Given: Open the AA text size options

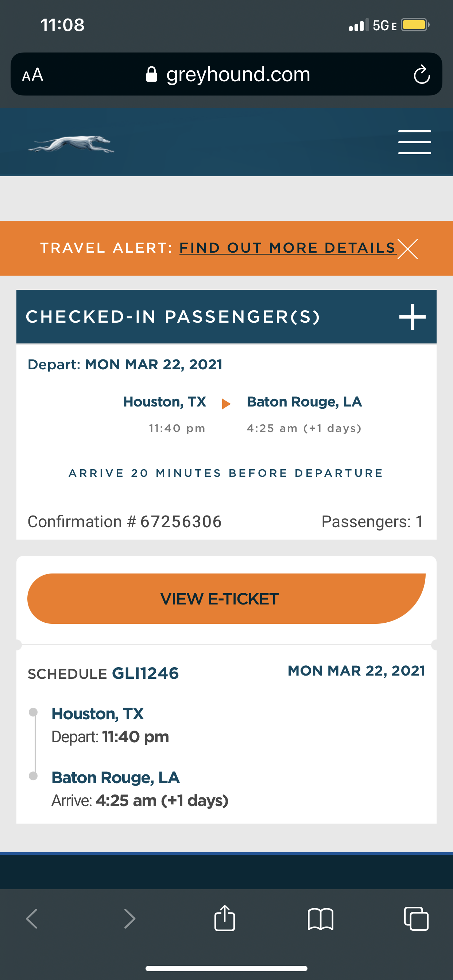Looking at the screenshot, I should tap(33, 75).
